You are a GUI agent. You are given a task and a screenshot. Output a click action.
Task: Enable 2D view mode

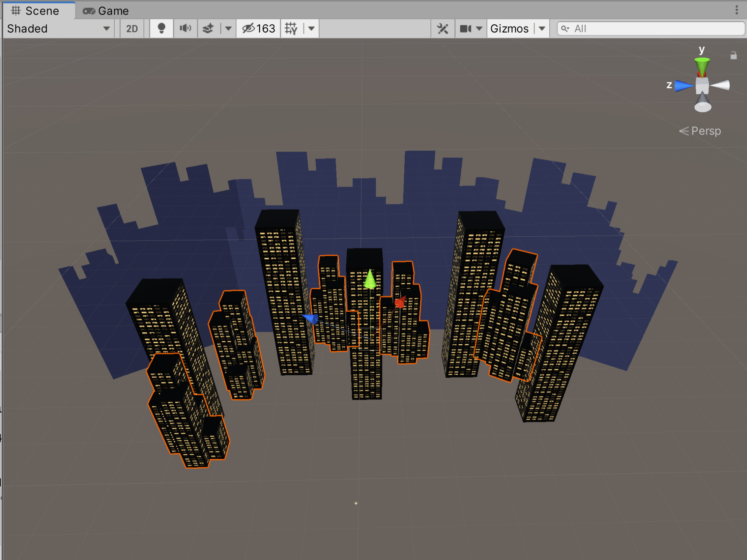(132, 28)
